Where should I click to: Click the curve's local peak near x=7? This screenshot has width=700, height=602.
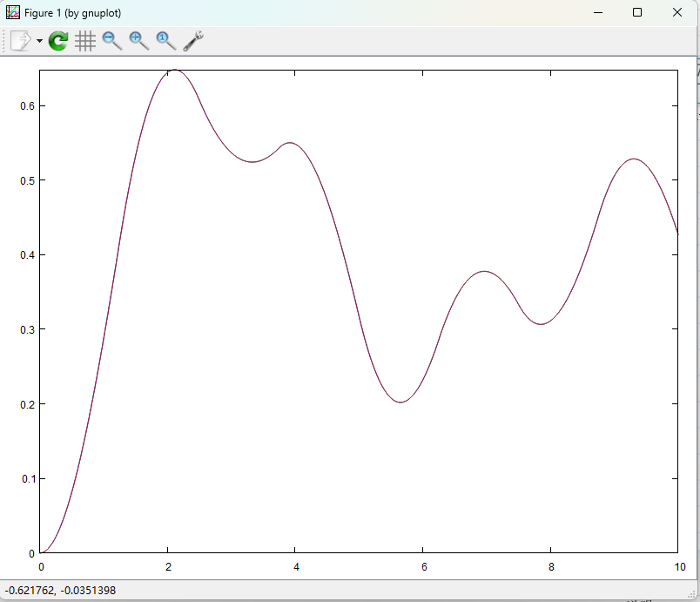485,271
